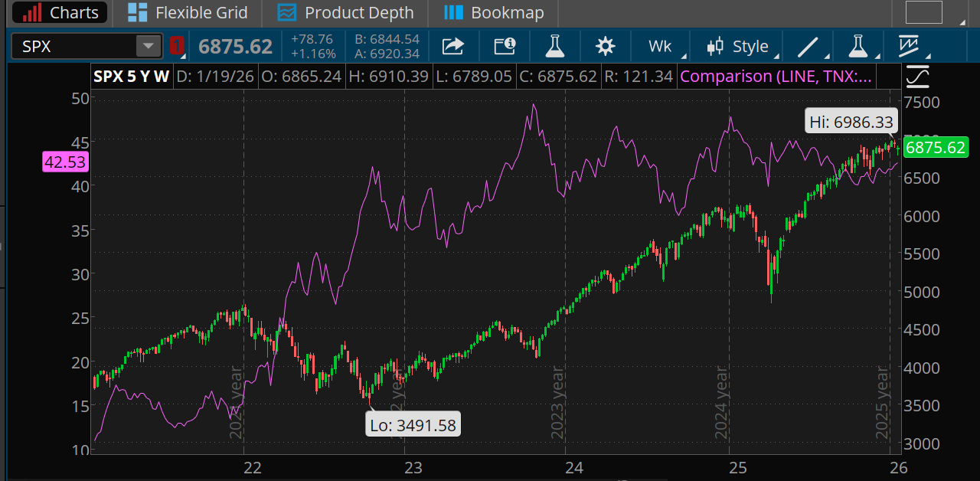Click the Style quick-toggle candle icon

(x=715, y=46)
